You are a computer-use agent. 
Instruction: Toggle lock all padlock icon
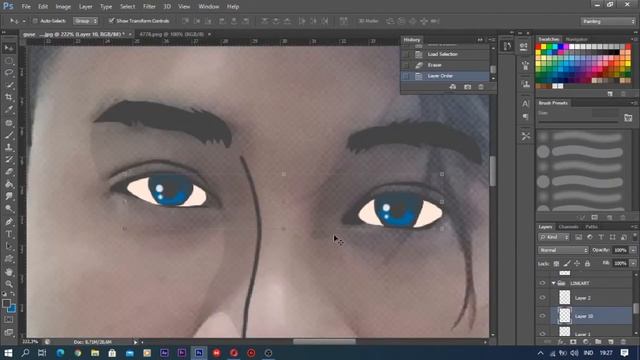pos(587,264)
